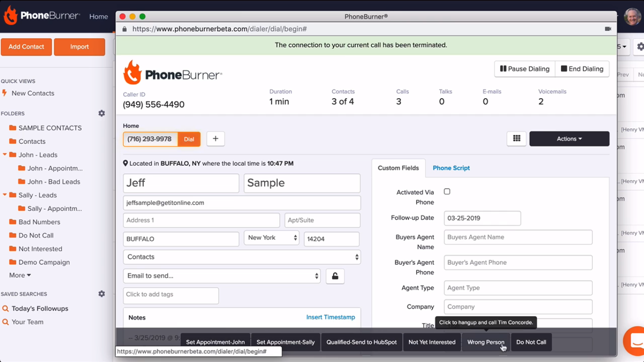Image resolution: width=644 pixels, height=362 pixels.
Task: Switch to the Phone Script tab
Action: click(451, 168)
